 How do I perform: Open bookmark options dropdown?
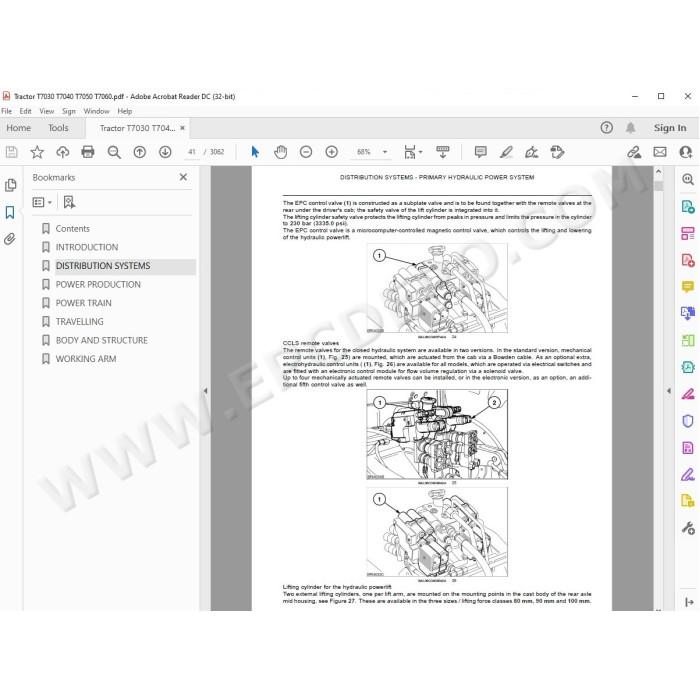42,203
